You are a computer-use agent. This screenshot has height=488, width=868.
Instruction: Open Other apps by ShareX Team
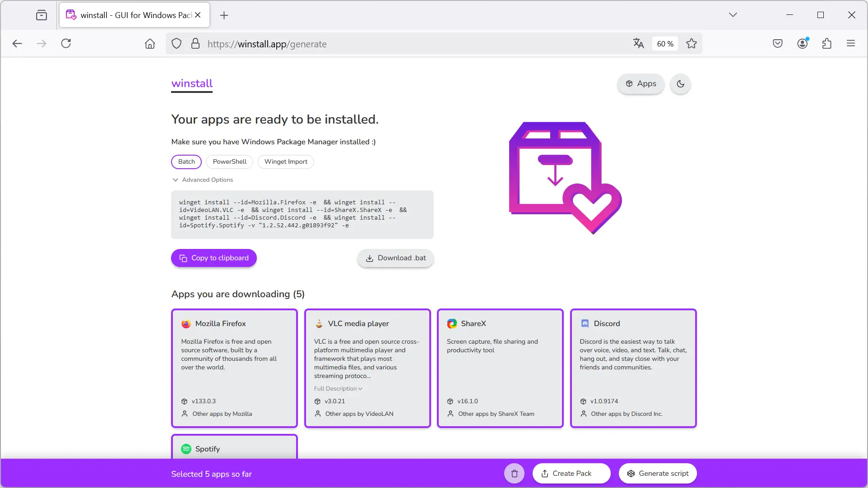(x=496, y=414)
